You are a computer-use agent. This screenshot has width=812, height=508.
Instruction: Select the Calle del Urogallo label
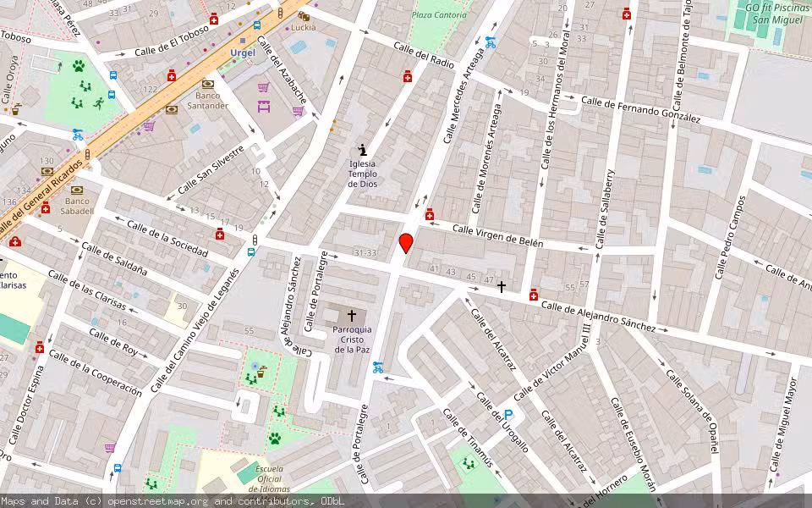tap(502, 422)
